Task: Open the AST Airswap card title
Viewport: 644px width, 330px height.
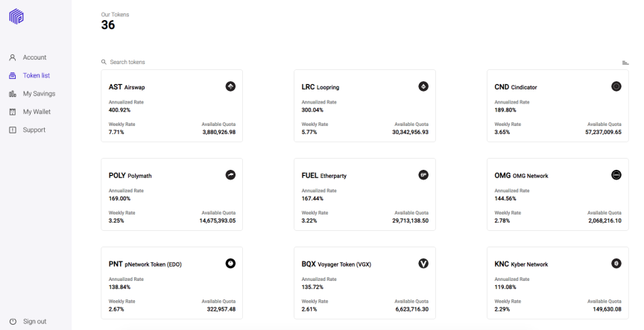Action: tap(127, 87)
